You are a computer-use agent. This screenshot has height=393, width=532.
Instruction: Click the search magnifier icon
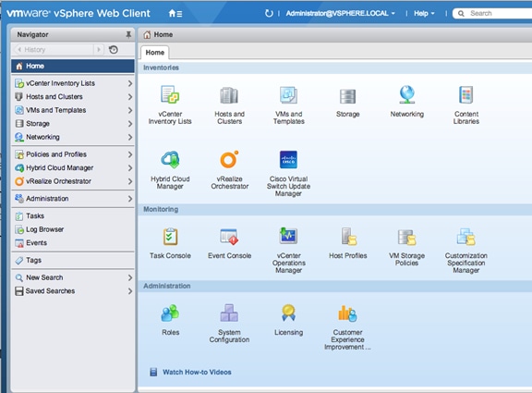tap(461, 14)
